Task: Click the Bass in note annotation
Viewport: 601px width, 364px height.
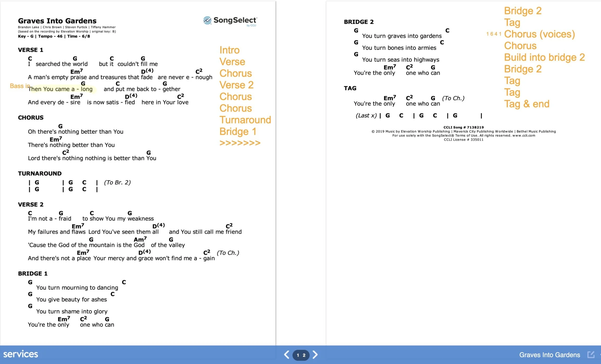Action: (x=20, y=86)
